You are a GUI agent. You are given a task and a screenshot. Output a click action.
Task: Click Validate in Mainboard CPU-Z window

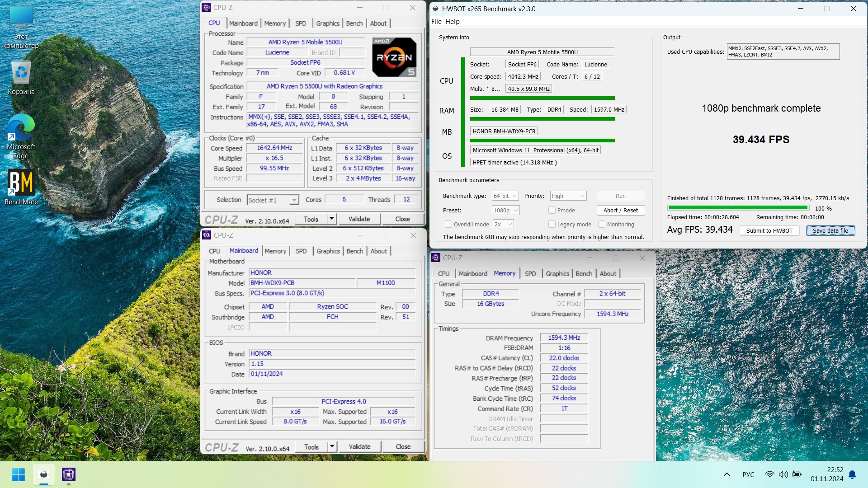[360, 446]
